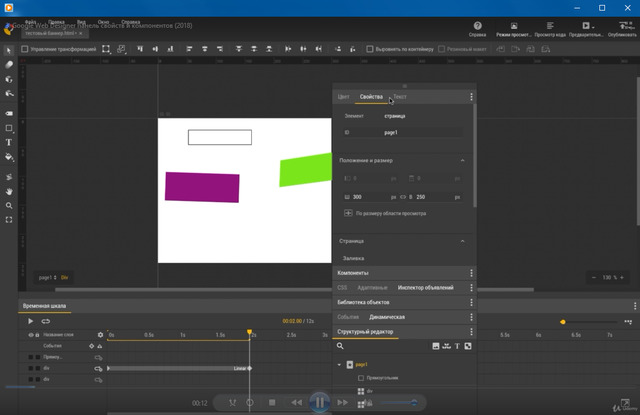Switch to the Цвет tab
The width and height of the screenshot is (640, 415).
pos(343,97)
